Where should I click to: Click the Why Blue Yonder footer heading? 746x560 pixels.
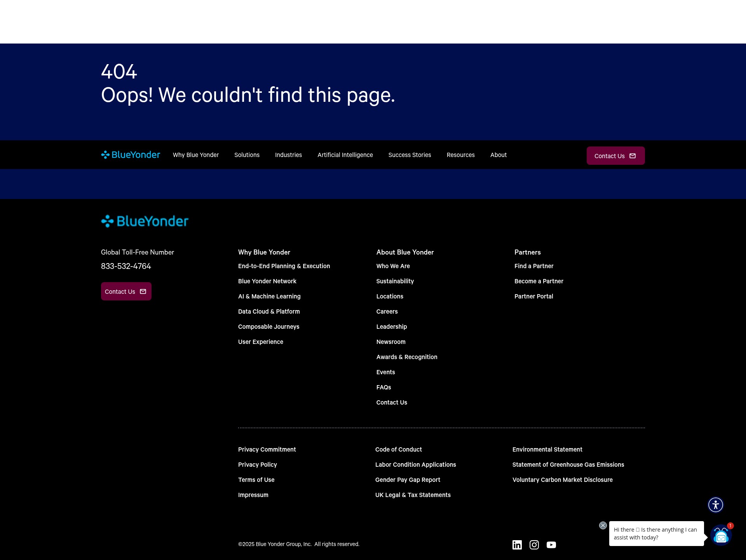tap(264, 252)
